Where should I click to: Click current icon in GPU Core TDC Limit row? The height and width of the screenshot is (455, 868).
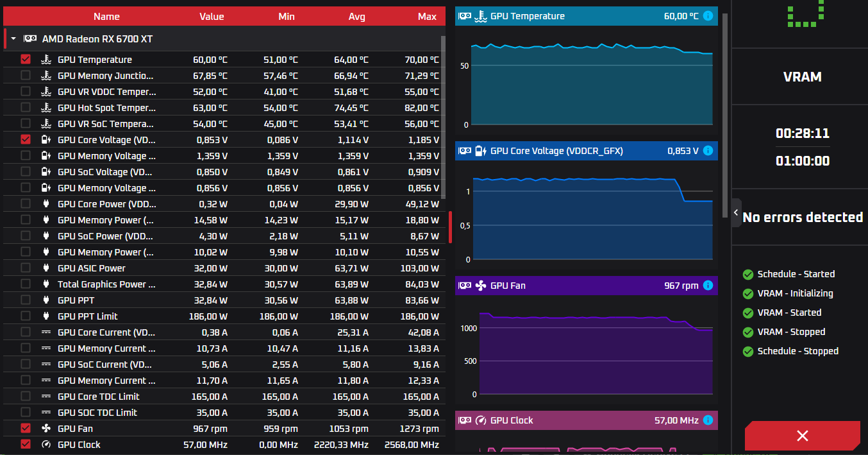(x=46, y=397)
